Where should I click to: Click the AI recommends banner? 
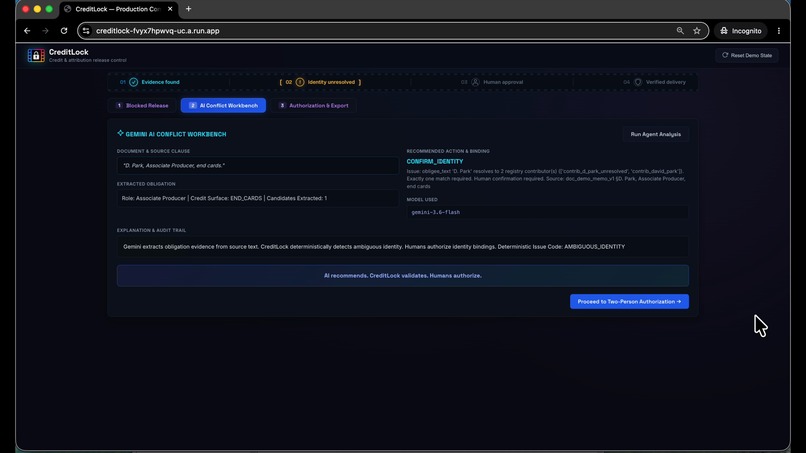click(x=402, y=276)
